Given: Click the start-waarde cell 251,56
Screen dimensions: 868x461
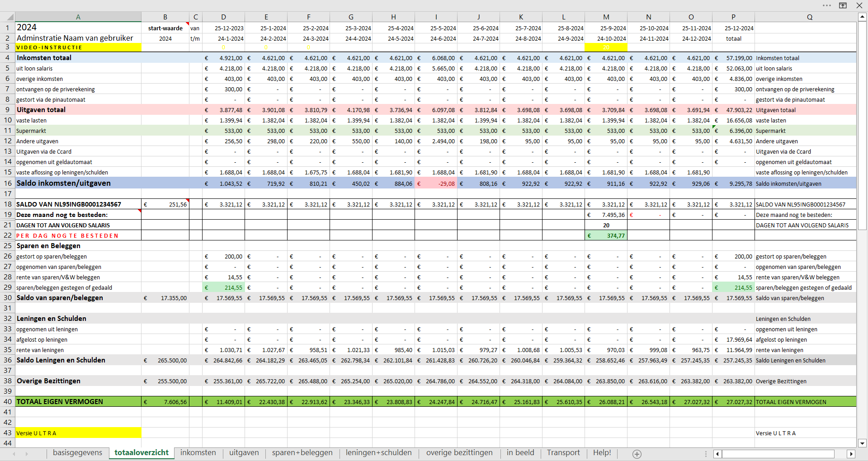Looking at the screenshot, I should (165, 204).
